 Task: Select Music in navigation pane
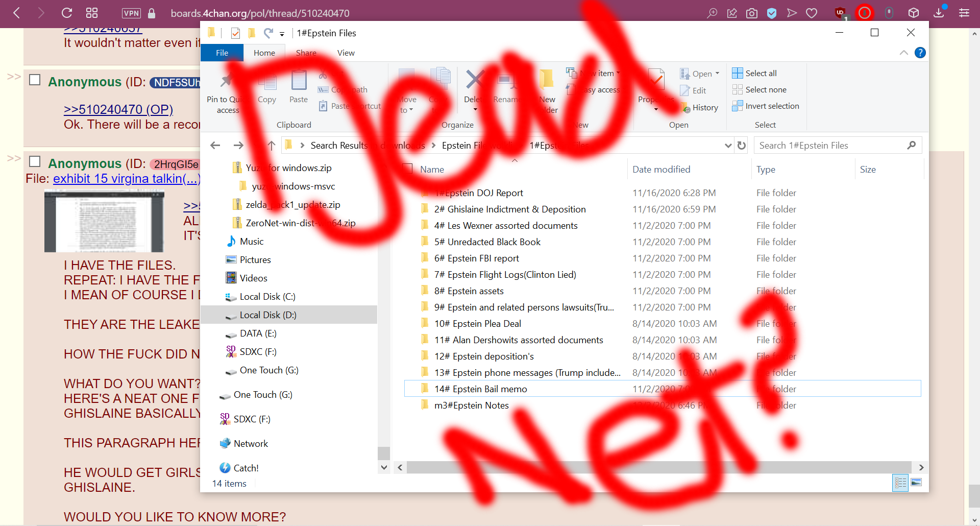252,242
